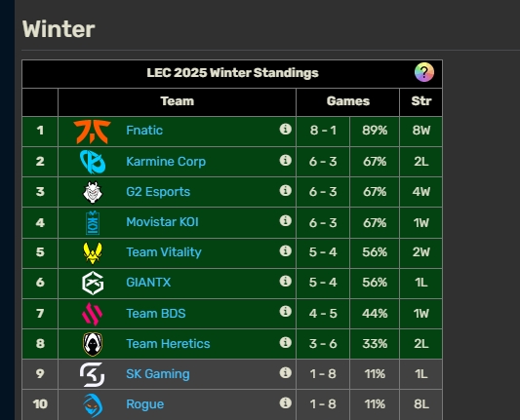Image resolution: width=520 pixels, height=420 pixels.
Task: Click the rainbow help question mark icon
Action: coord(424,72)
